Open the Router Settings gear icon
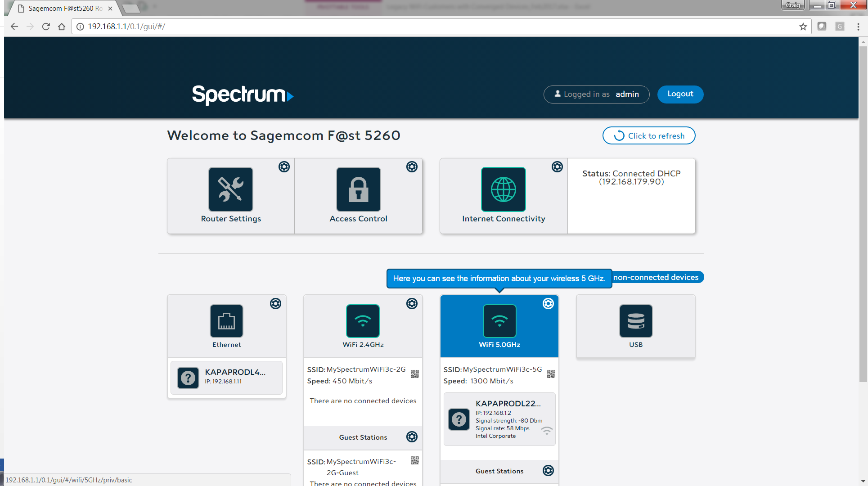Image resolution: width=868 pixels, height=486 pixels. coord(284,167)
